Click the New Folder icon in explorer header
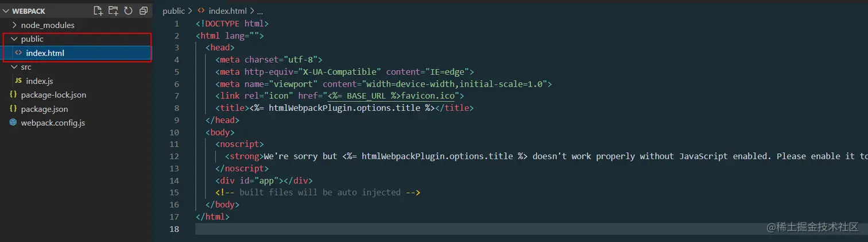Screen dimensions: 868x242 113,10
